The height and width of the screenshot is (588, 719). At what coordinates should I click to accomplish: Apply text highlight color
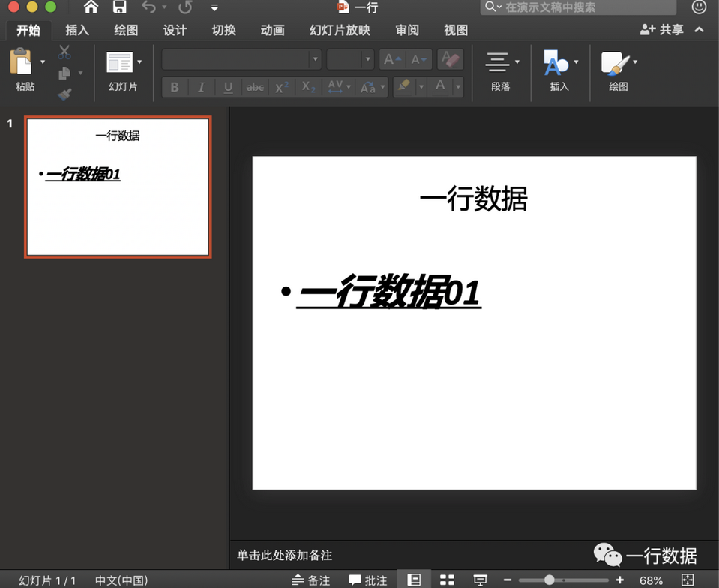(x=404, y=86)
